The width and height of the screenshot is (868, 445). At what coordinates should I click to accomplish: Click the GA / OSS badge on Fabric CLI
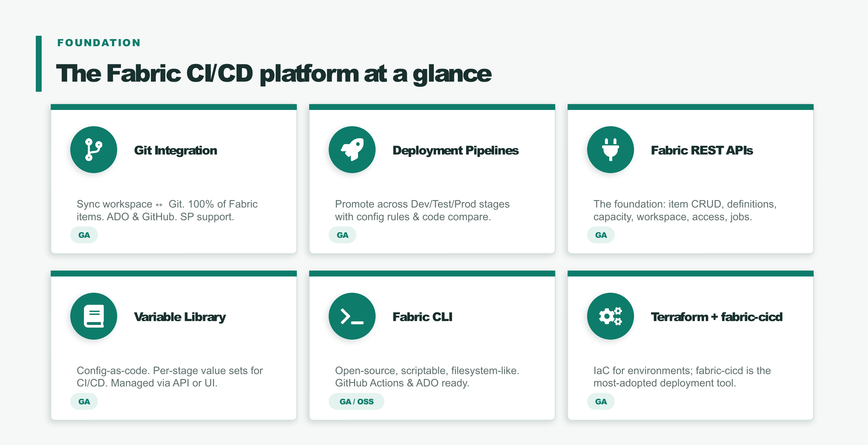click(x=356, y=401)
